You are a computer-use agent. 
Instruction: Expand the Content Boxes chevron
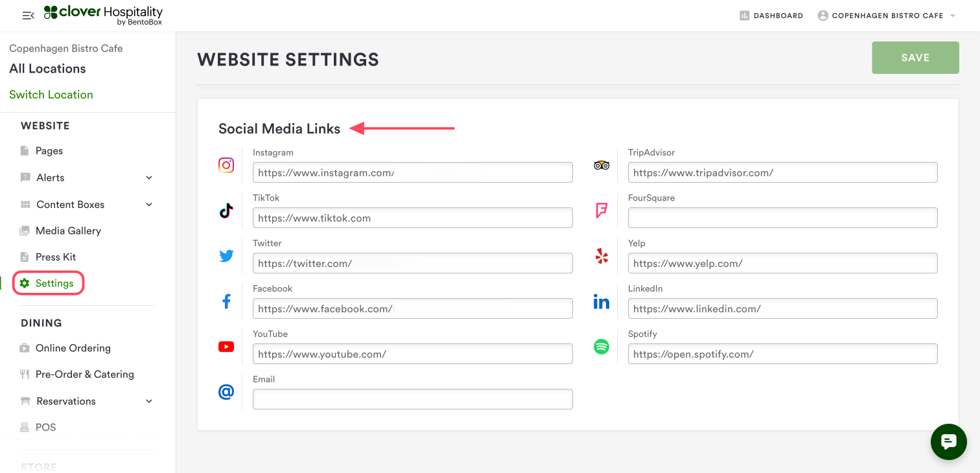(x=149, y=204)
